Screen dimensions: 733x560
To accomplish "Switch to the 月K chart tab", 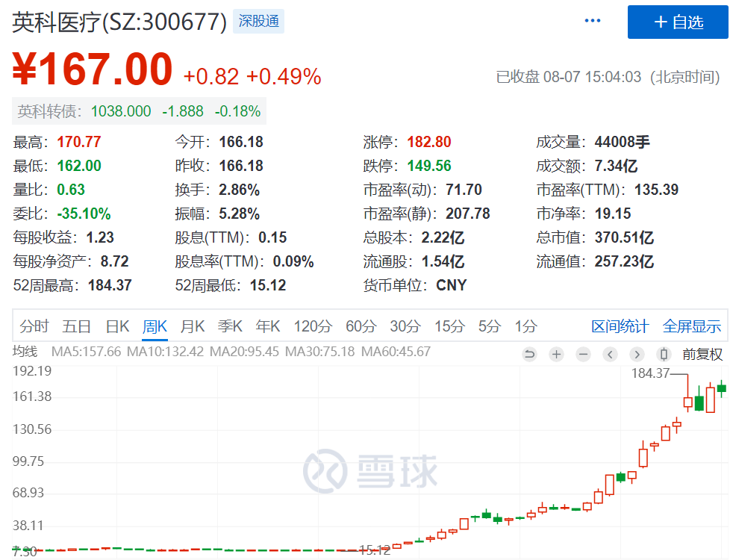I will coord(193,326).
